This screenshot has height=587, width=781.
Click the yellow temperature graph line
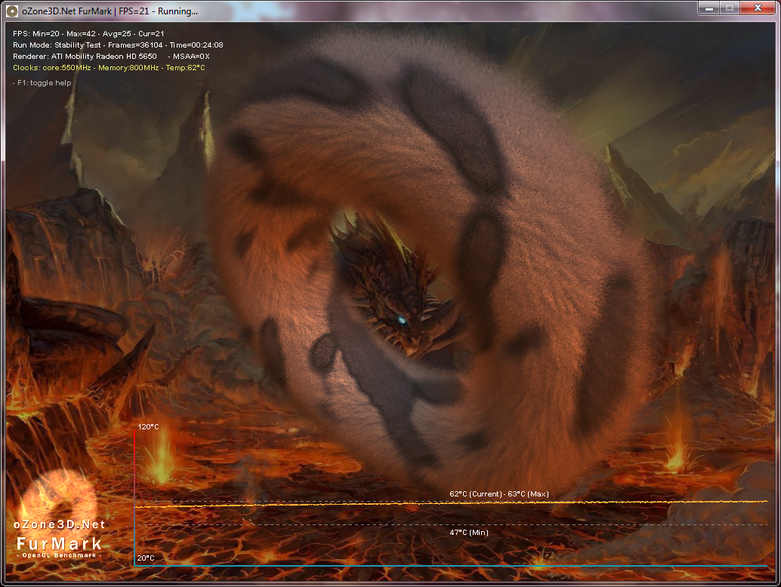click(451, 504)
